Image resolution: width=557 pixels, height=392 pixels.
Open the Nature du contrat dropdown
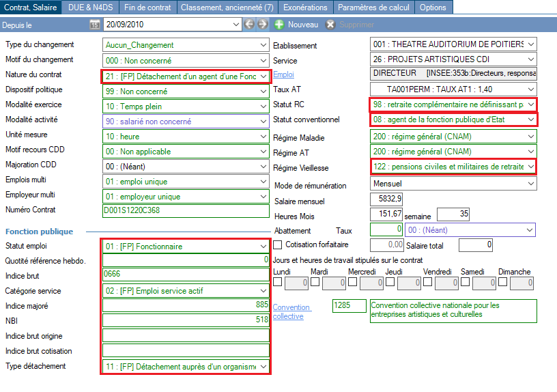coord(263,76)
